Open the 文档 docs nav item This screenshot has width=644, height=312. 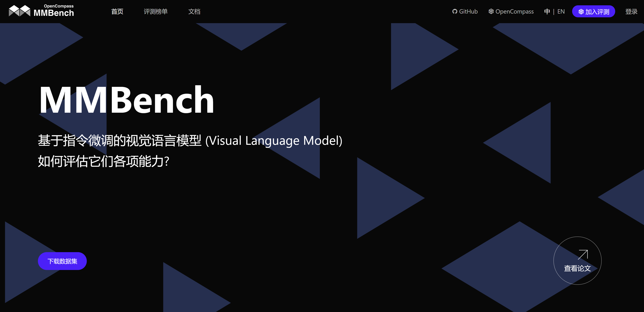tap(194, 11)
